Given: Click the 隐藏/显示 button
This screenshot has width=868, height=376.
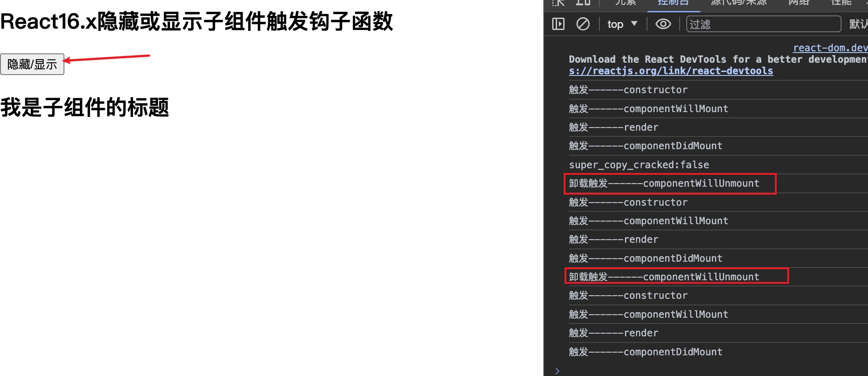Looking at the screenshot, I should point(32,64).
